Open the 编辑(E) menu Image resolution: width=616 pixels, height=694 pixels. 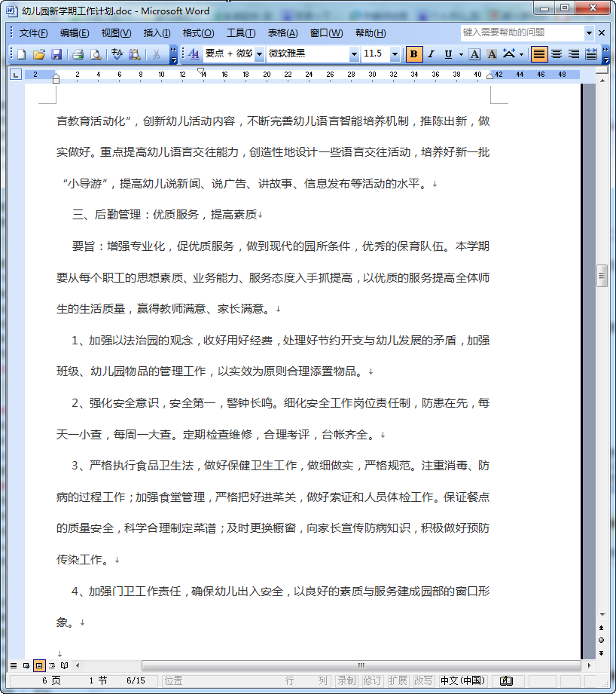click(75, 33)
